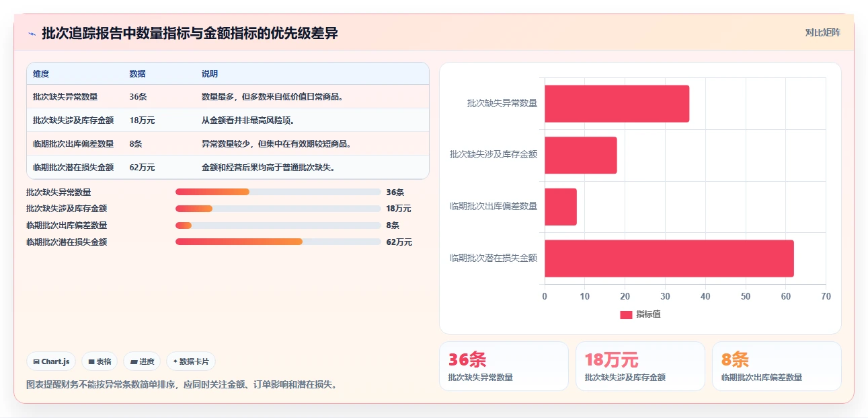
Task: Click the lightning icon beside the title
Action: (32, 33)
